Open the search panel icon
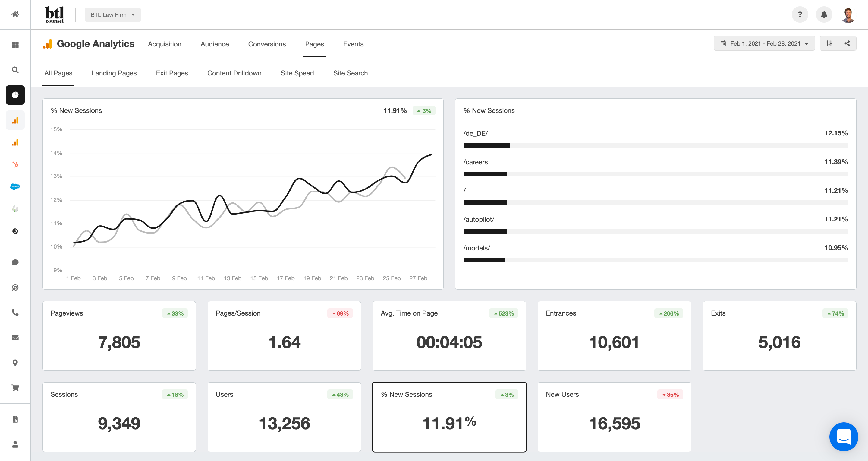This screenshot has width=868, height=461. pyautogui.click(x=15, y=69)
